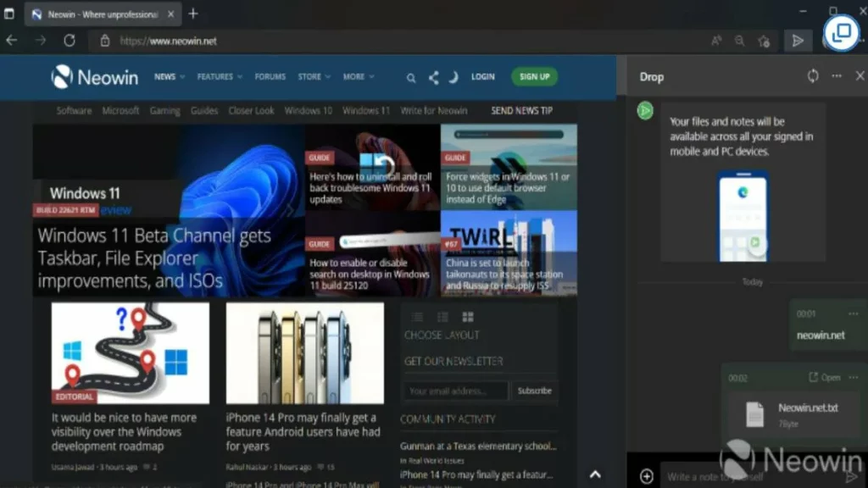The image size is (868, 488).
Task: Click the scroll-to-top chevron button
Action: (x=595, y=474)
